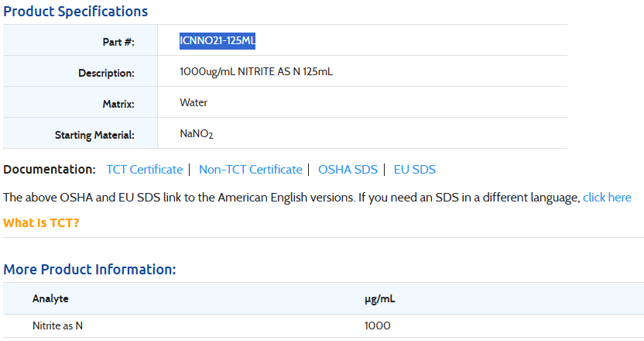Follow the 'click here' SDS language link

(607, 198)
